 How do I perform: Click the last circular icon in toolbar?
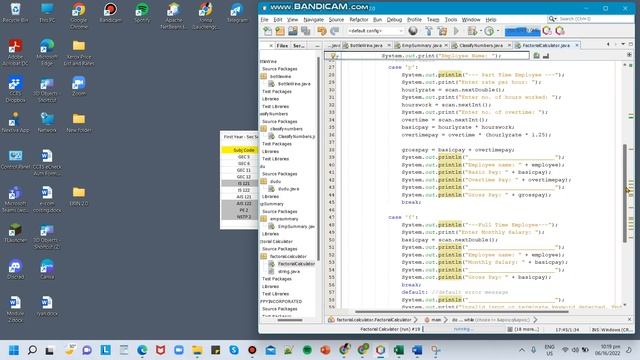coord(560,31)
